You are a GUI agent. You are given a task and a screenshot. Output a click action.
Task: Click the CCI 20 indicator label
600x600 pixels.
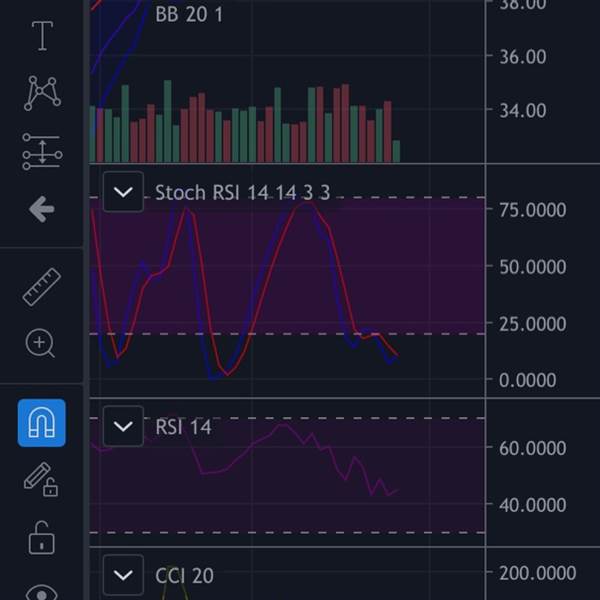point(184,576)
